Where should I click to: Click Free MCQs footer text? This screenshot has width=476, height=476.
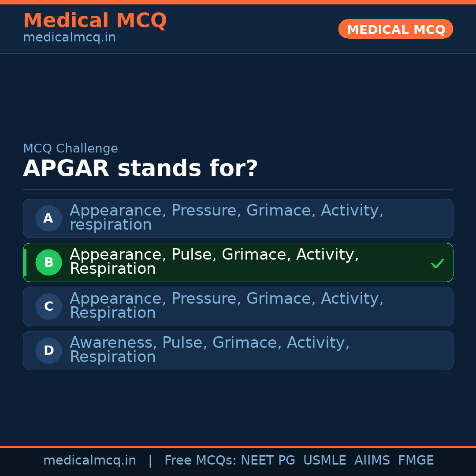tap(200, 461)
